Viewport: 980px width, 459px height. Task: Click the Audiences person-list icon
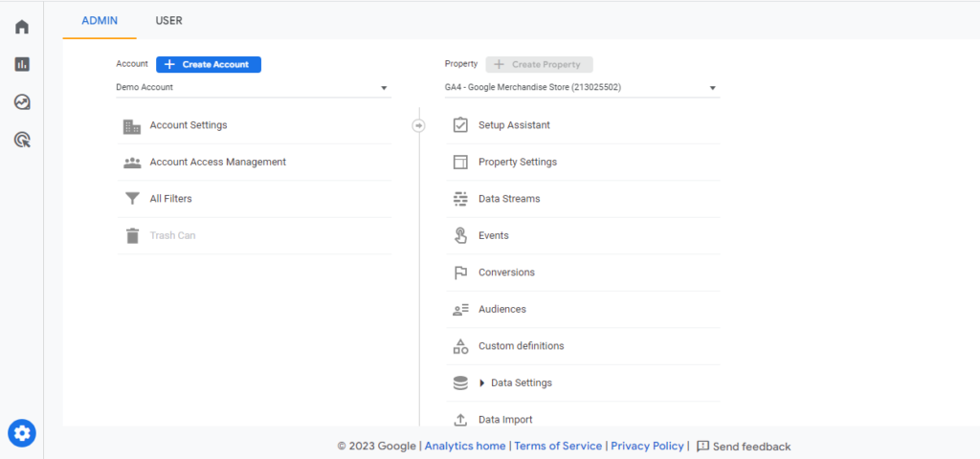[x=460, y=310]
